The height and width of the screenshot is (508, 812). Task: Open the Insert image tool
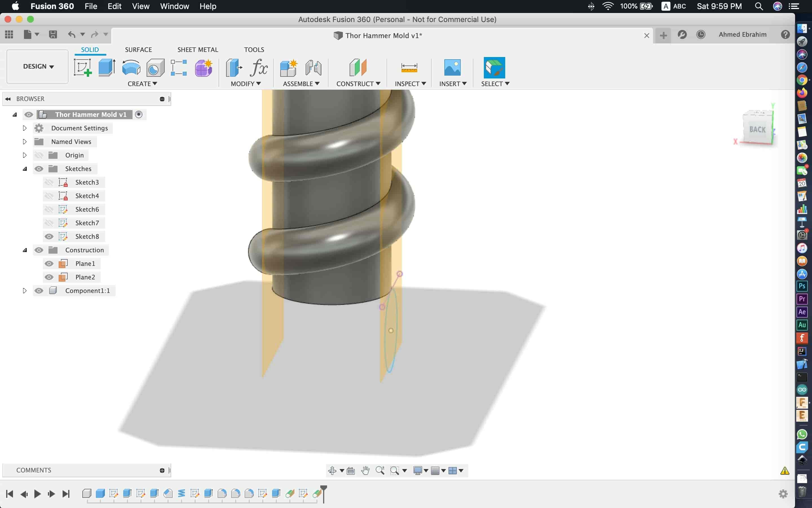pyautogui.click(x=452, y=67)
